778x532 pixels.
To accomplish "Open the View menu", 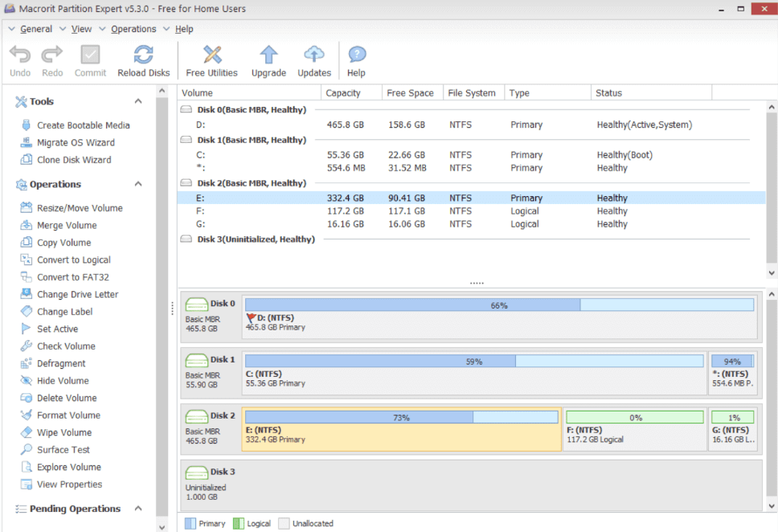I will (x=81, y=29).
